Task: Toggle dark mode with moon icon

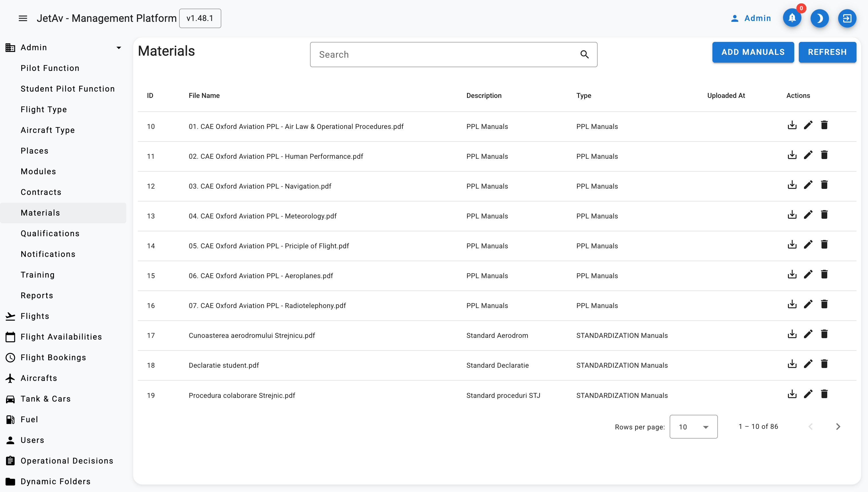Action: (x=819, y=18)
